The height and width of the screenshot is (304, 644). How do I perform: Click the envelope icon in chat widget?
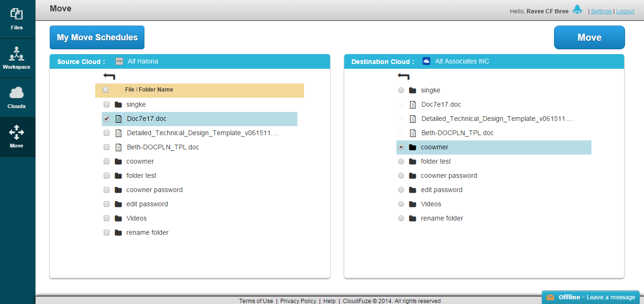pos(550,297)
